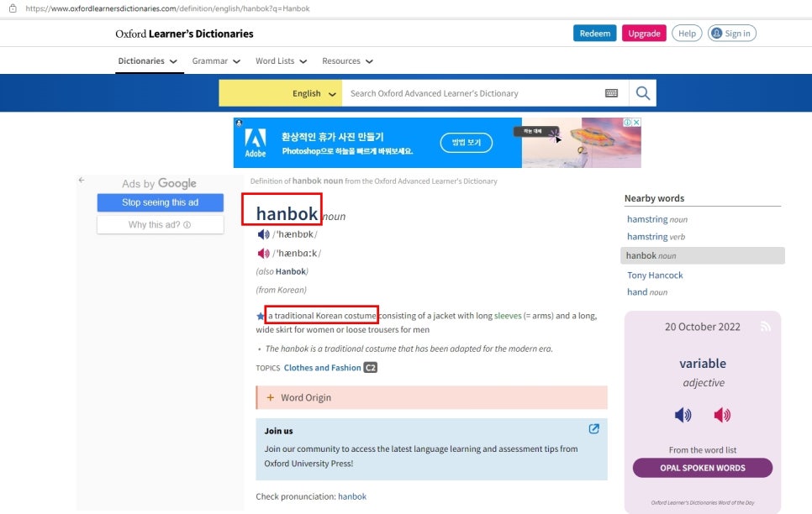Open the Word Lists menu

pos(281,61)
